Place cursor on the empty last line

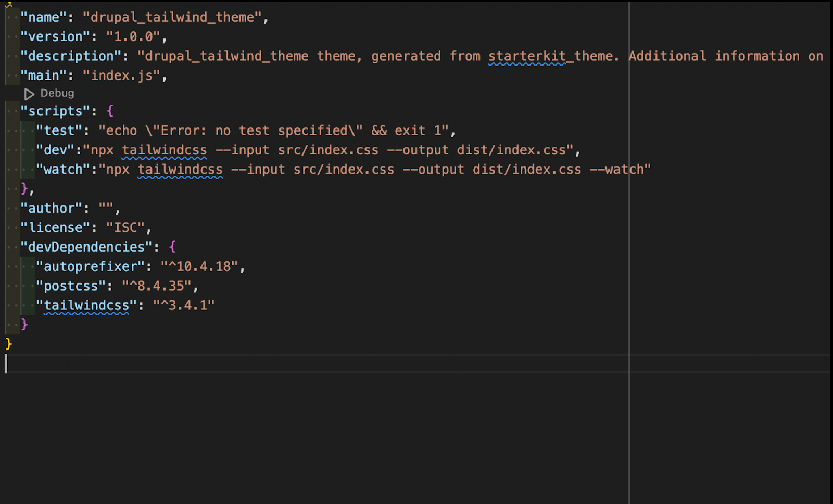coord(416,364)
